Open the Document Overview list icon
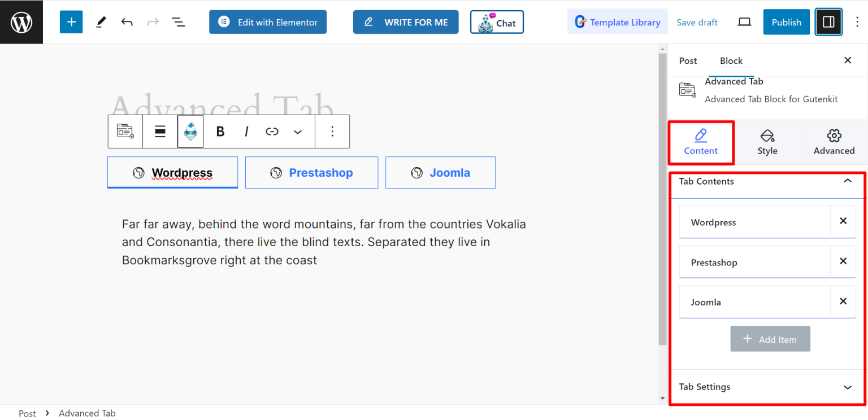The height and width of the screenshot is (420, 868). [x=179, y=22]
